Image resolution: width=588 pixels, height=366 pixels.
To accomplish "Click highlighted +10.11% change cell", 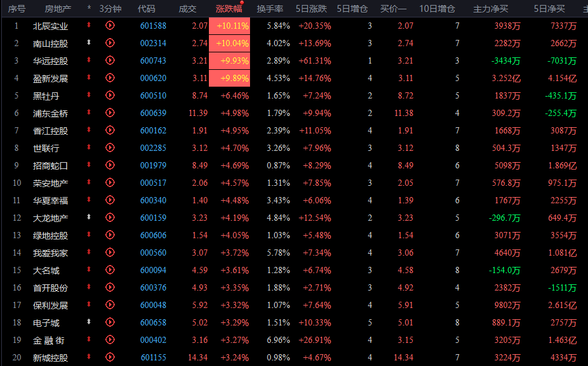I will 232,26.
